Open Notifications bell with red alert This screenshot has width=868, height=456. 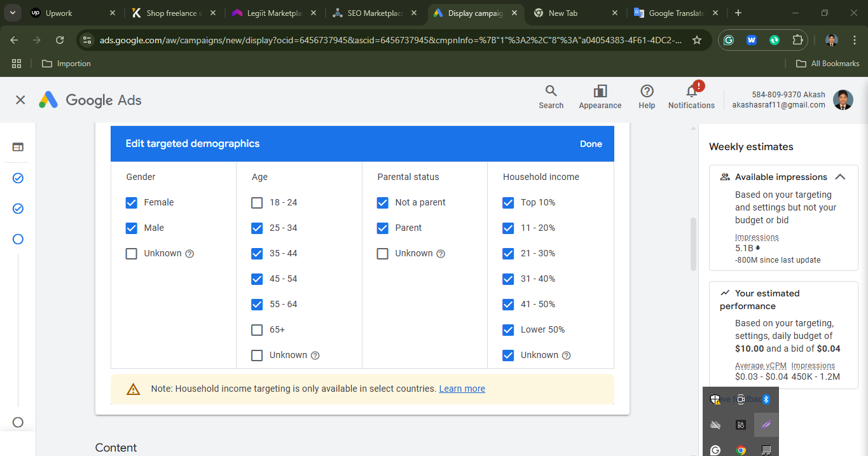[x=691, y=94]
